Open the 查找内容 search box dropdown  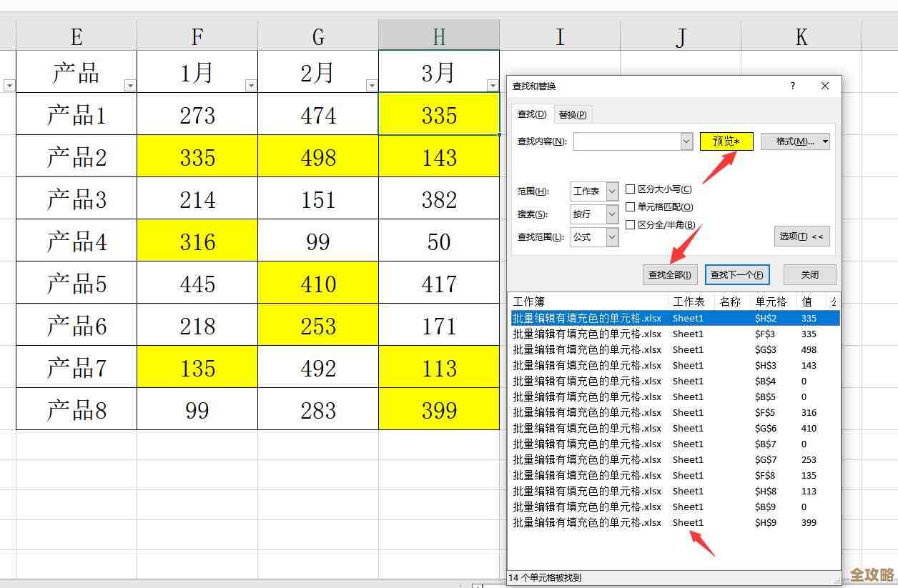[686, 141]
